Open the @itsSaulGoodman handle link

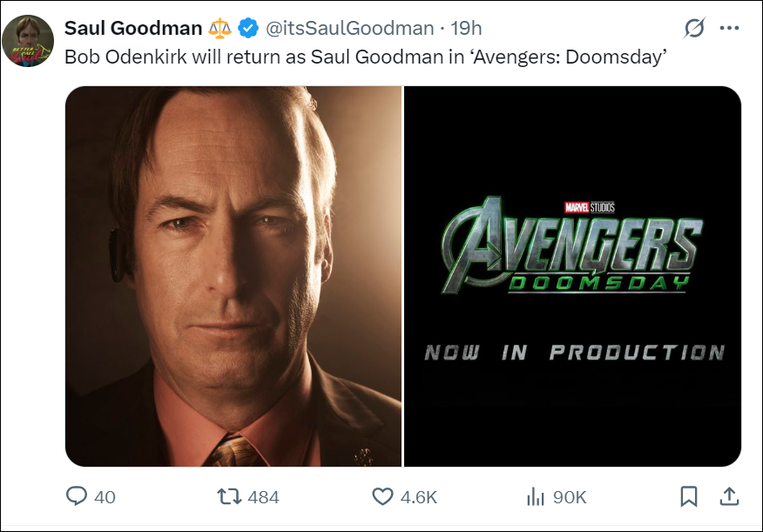350,29
